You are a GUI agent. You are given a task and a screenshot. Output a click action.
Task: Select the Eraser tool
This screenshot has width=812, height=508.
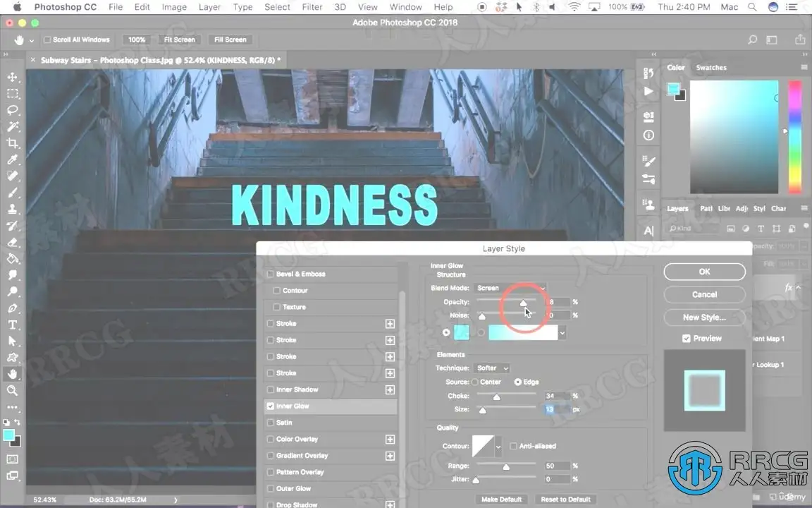point(13,243)
